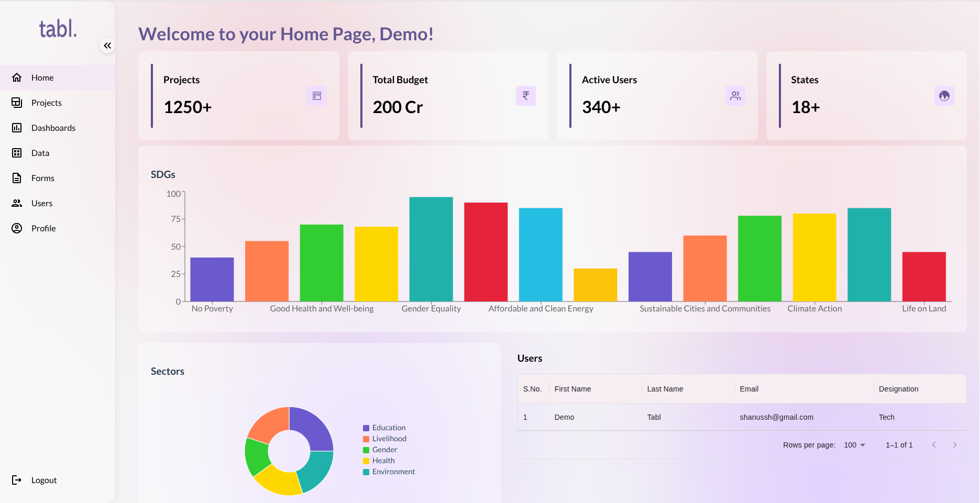Click the rupee icon on Total Budget card
Image resolution: width=980 pixels, height=503 pixels.
(525, 96)
